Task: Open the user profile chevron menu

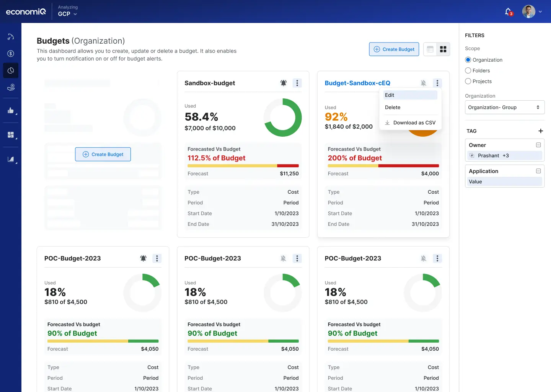Action: click(x=541, y=11)
